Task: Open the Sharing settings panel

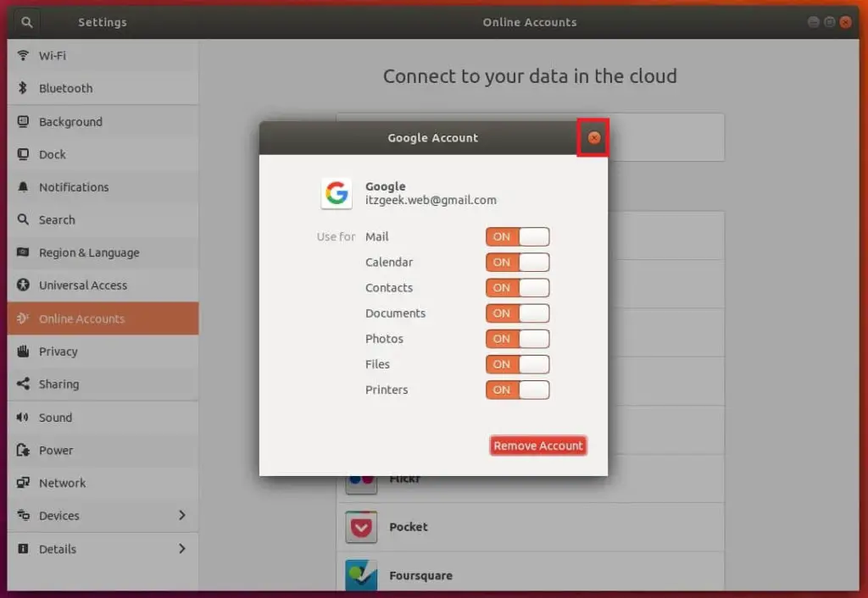Action: coord(103,384)
